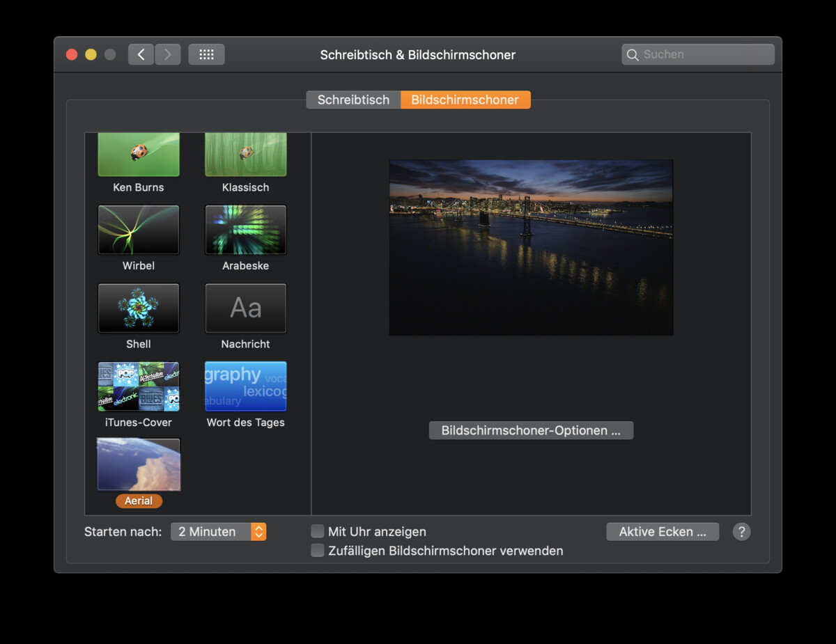Activate the Aerial screensaver
The height and width of the screenshot is (644, 836).
138,464
